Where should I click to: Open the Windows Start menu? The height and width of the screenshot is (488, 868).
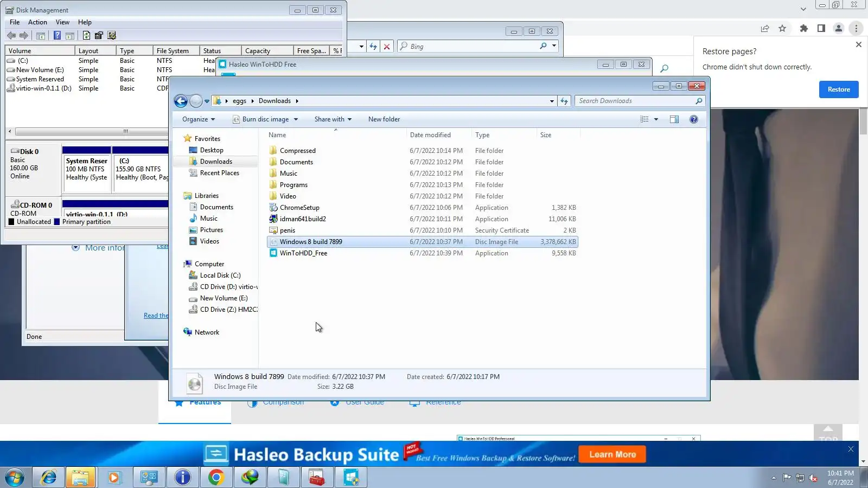click(x=15, y=477)
